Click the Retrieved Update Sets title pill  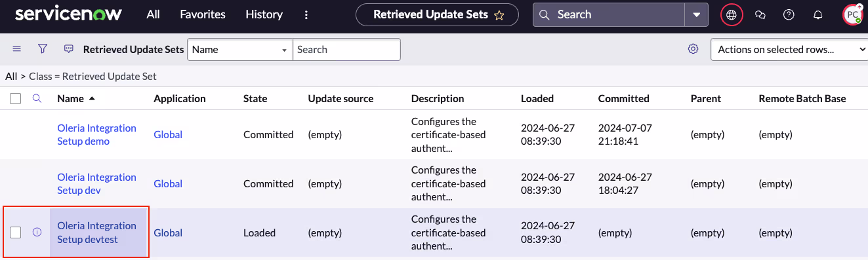click(x=437, y=14)
